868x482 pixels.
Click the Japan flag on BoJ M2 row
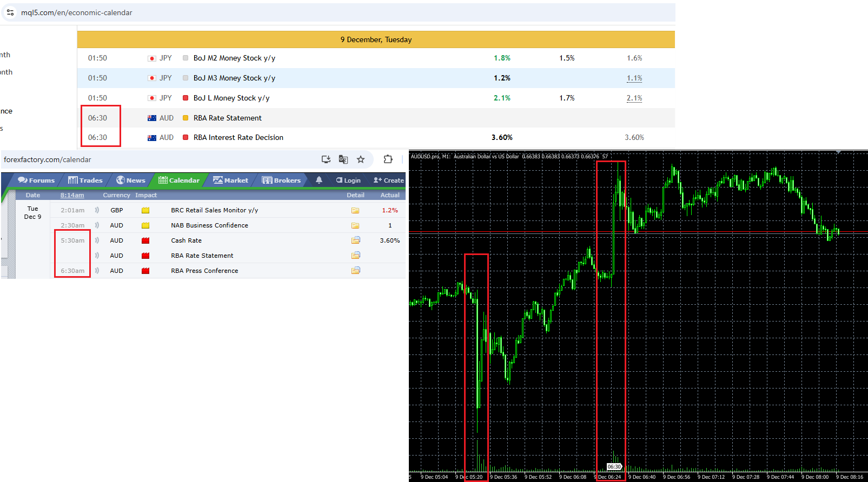152,58
